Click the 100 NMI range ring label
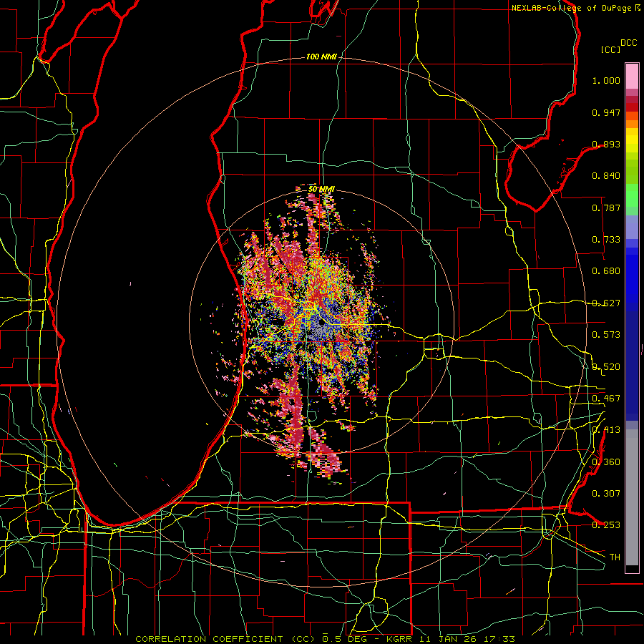 tap(321, 57)
